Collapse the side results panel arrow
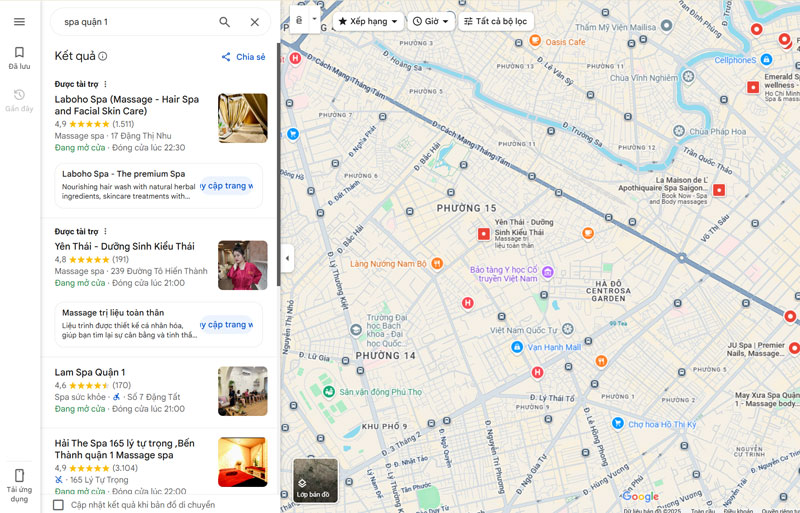The image size is (800, 513). (x=287, y=258)
